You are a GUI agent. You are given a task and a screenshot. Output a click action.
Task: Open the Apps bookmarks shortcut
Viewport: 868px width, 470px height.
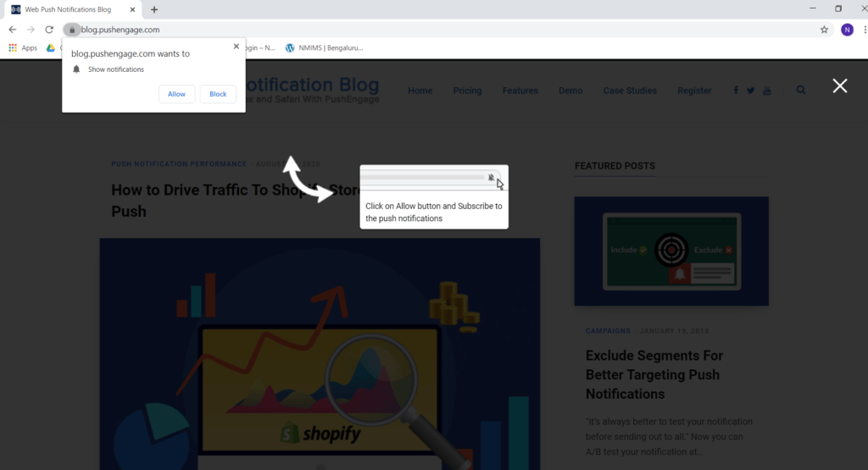pyautogui.click(x=23, y=48)
